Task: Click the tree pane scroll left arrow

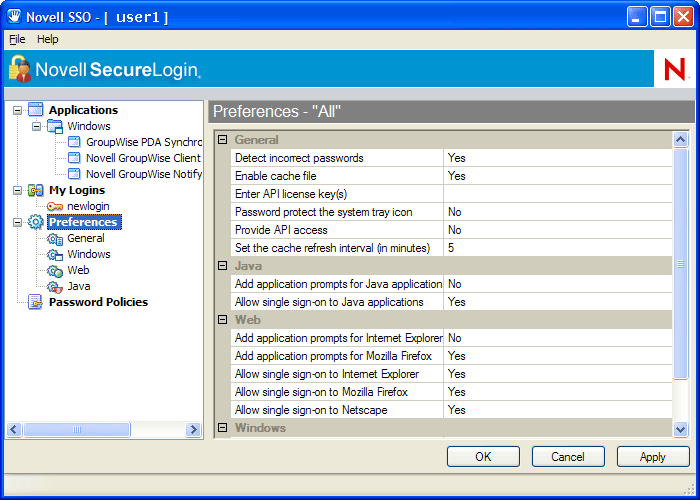Action: [x=14, y=429]
